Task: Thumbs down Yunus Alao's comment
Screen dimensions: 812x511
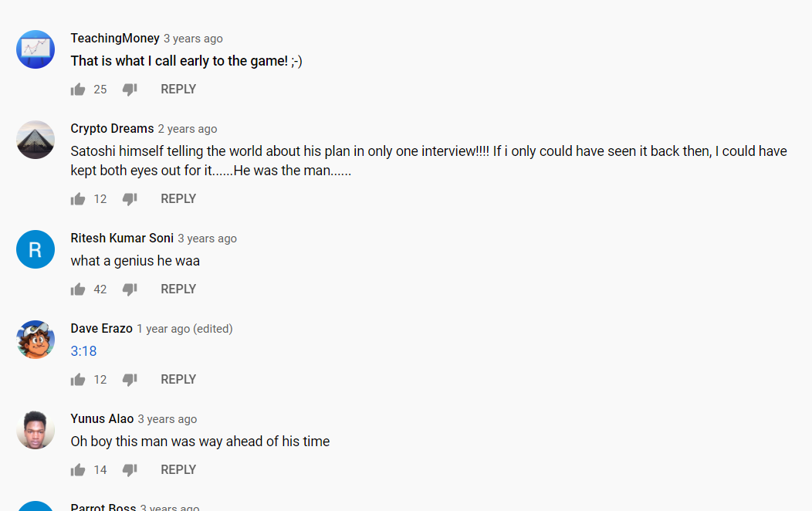Action: pyautogui.click(x=130, y=470)
